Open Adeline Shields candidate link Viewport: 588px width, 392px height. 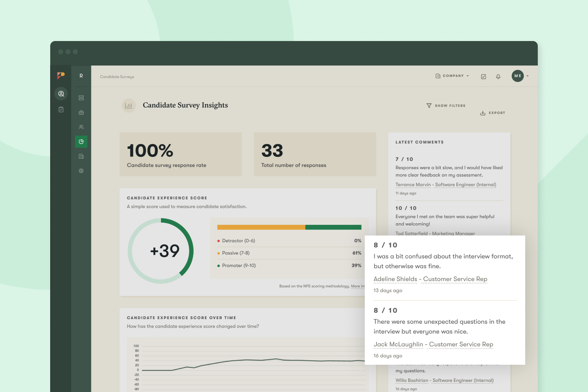[395, 279]
